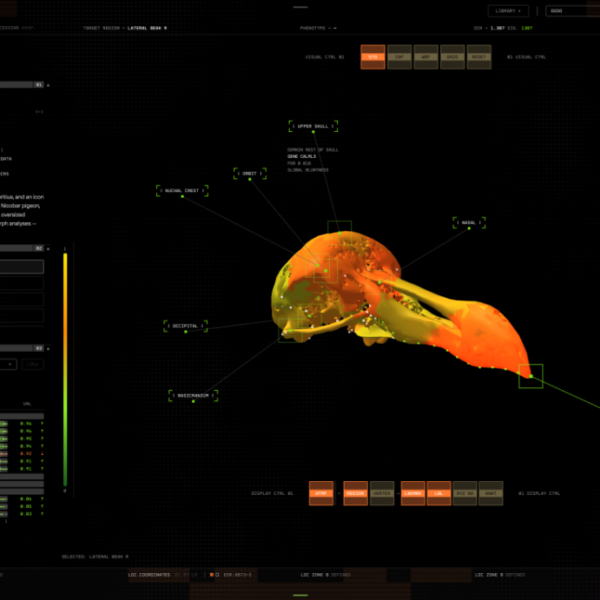The height and width of the screenshot is (600, 600).
Task: Select the STD visual control mode
Action: coord(373,57)
